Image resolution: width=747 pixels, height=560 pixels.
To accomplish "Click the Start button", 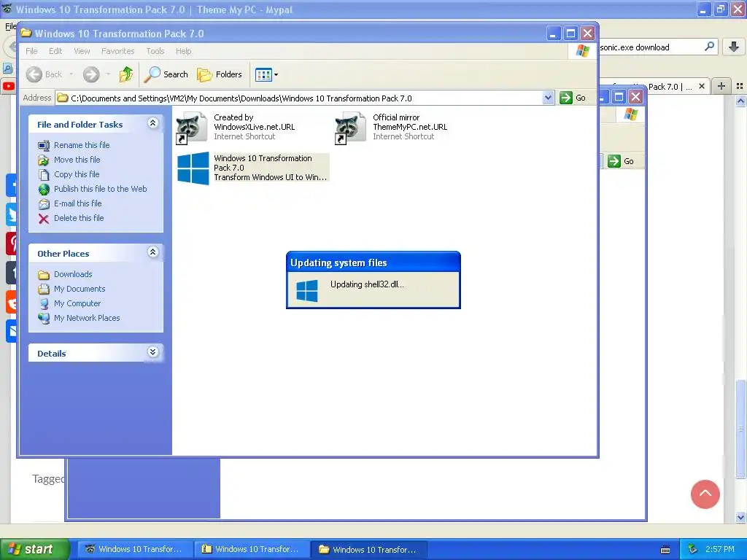I will (x=35, y=549).
